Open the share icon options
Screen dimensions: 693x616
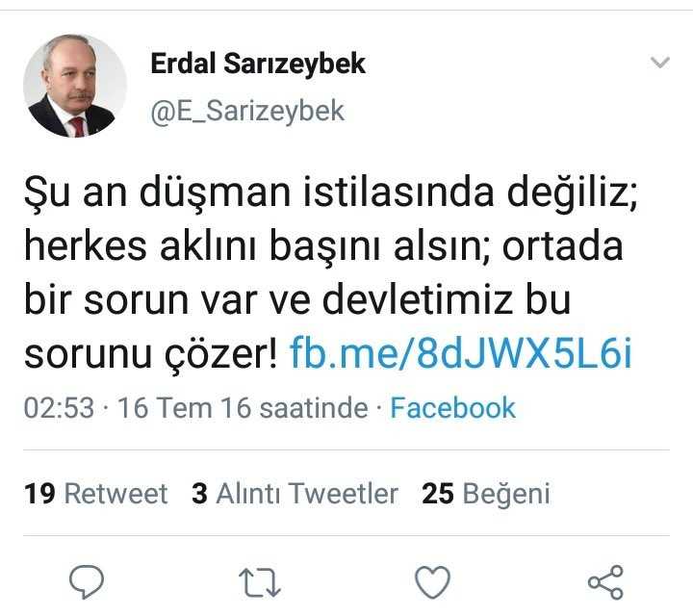point(605,582)
